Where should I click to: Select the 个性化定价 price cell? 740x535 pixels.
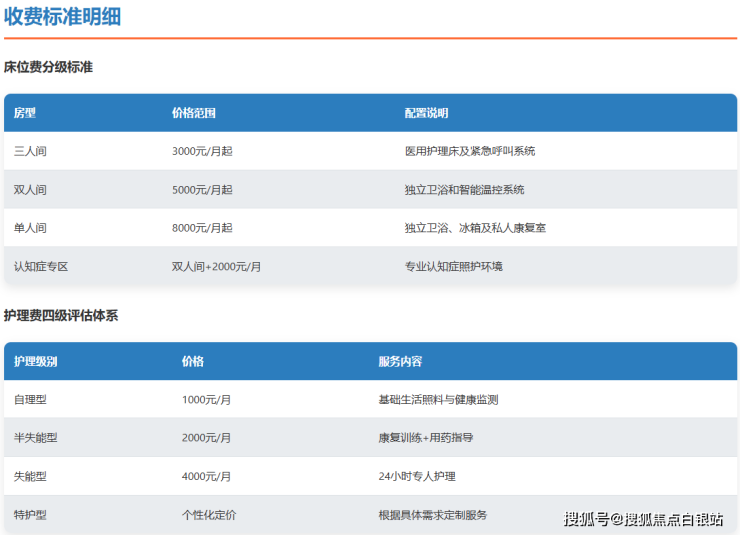point(209,515)
